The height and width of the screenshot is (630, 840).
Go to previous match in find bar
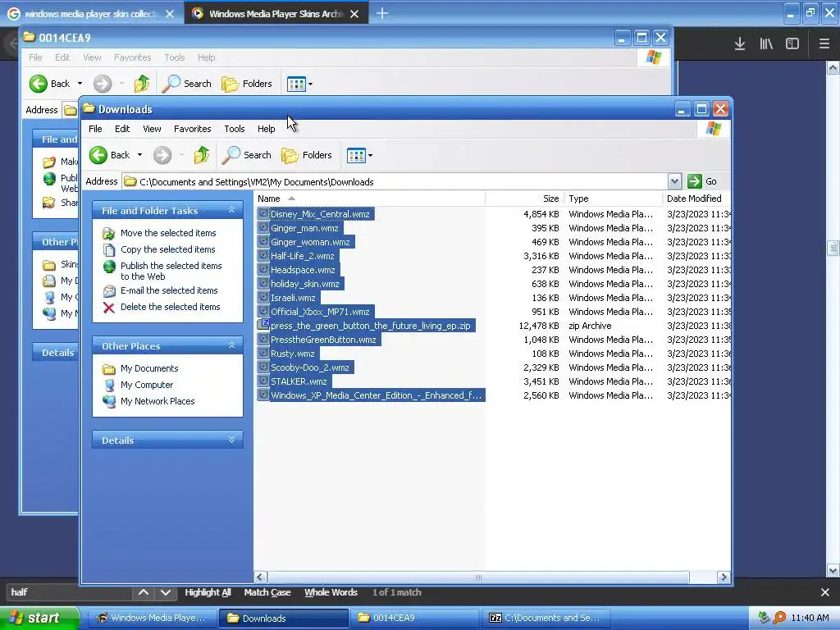pyautogui.click(x=144, y=592)
